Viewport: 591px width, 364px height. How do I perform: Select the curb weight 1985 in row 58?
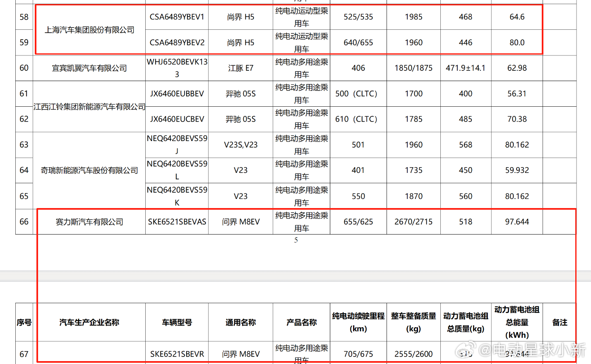coord(413,17)
